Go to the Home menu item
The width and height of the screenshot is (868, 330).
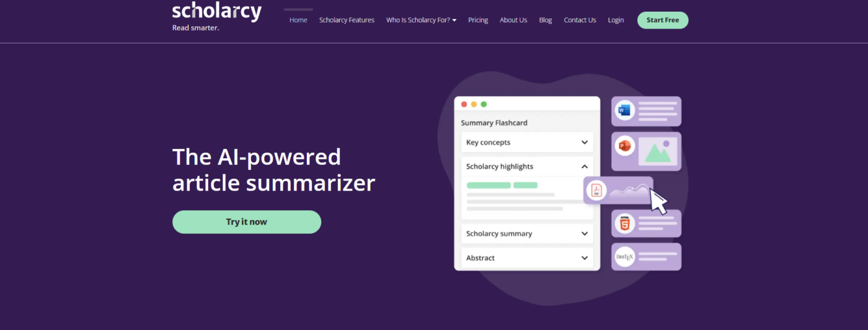(x=298, y=20)
